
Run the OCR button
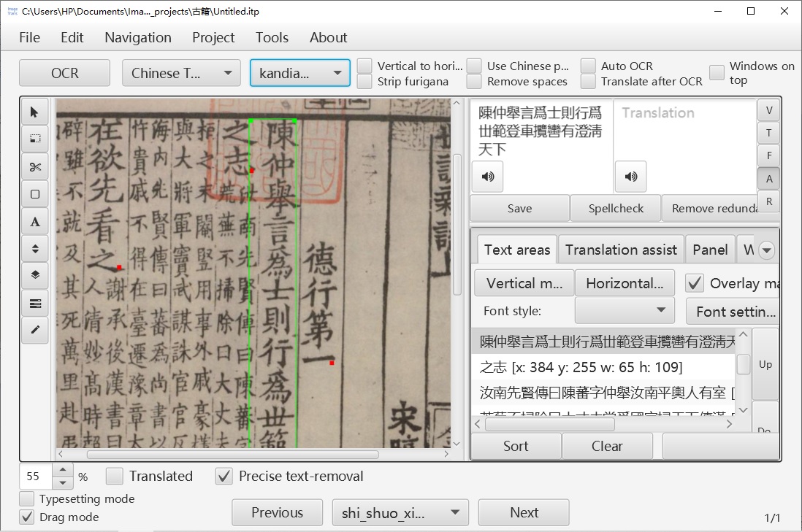[x=64, y=73]
